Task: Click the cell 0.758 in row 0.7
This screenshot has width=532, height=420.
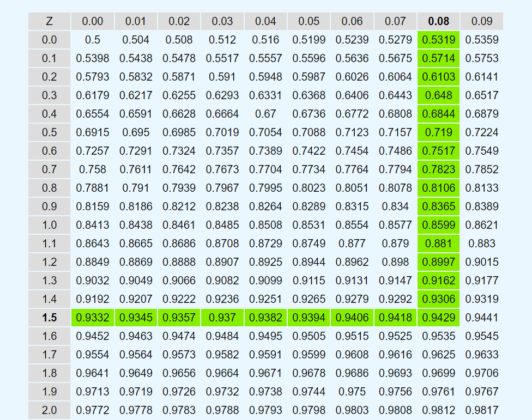Action: coord(92,169)
